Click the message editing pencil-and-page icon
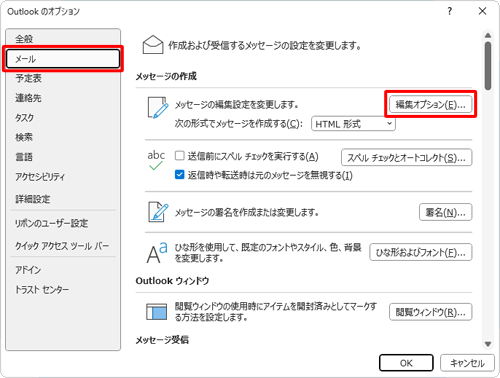 tap(158, 108)
